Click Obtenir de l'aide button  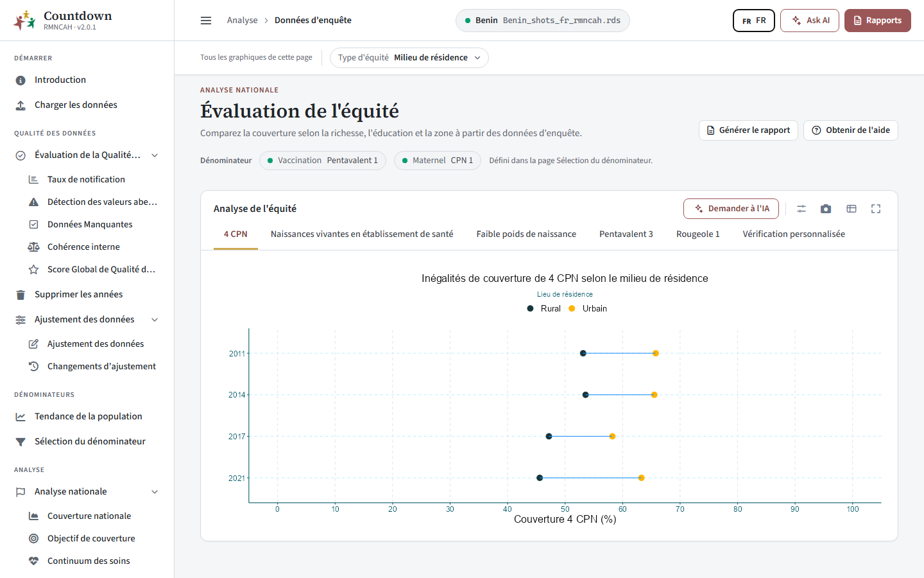coord(851,130)
